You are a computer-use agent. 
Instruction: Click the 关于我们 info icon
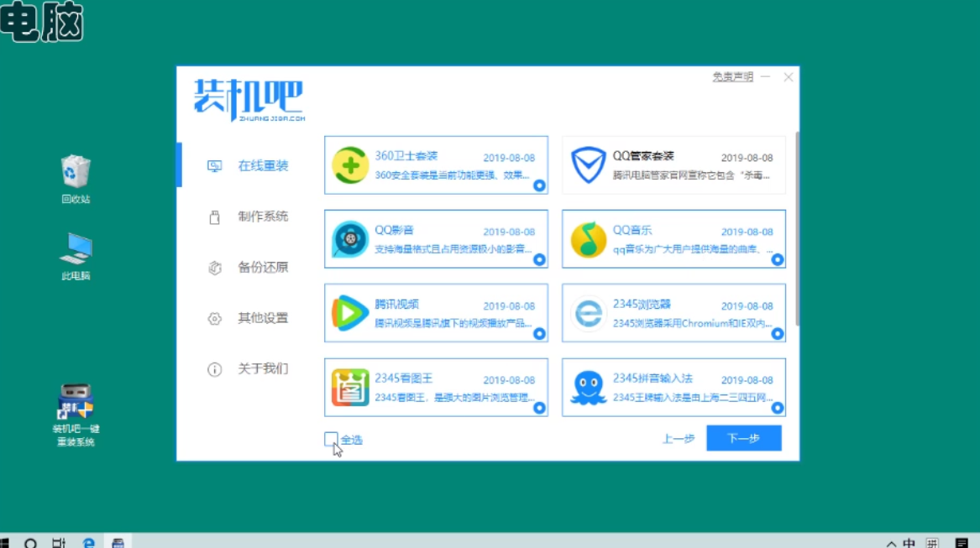pos(214,369)
